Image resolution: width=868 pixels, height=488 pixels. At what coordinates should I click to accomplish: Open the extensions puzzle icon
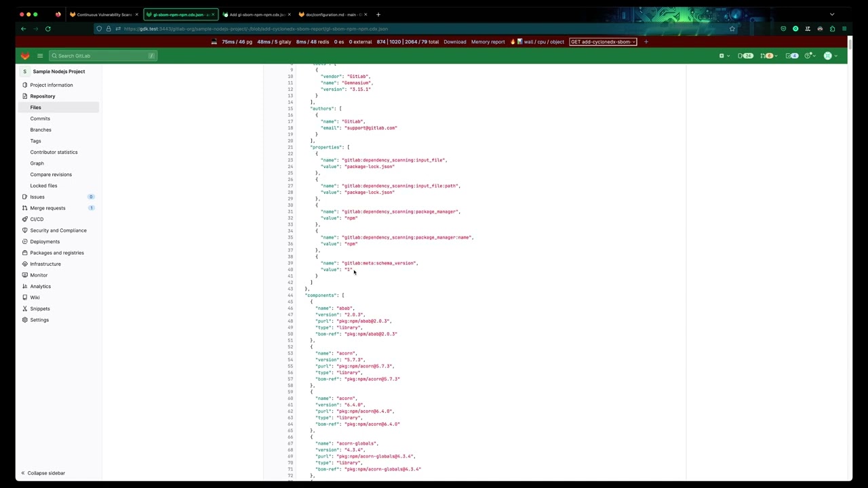832,28
